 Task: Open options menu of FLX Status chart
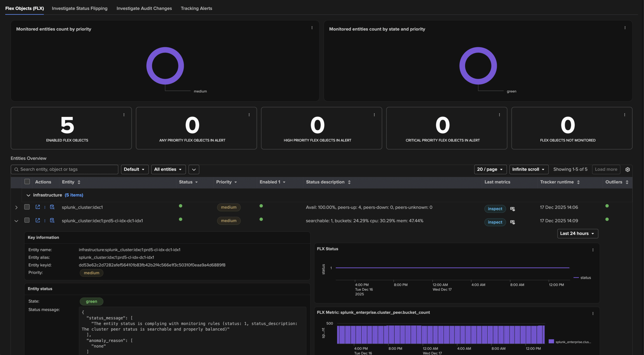click(593, 250)
